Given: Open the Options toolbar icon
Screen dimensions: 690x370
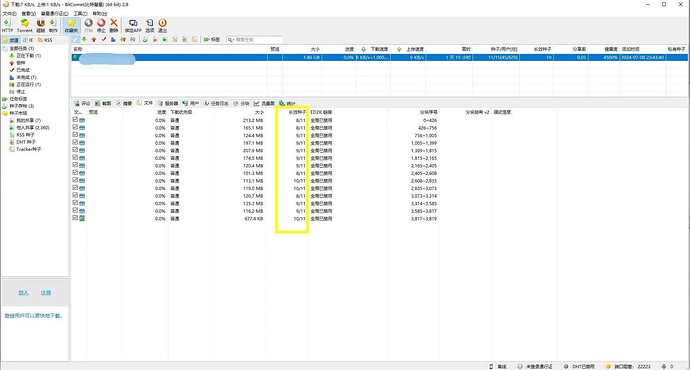Looking at the screenshot, I should coord(150,26).
